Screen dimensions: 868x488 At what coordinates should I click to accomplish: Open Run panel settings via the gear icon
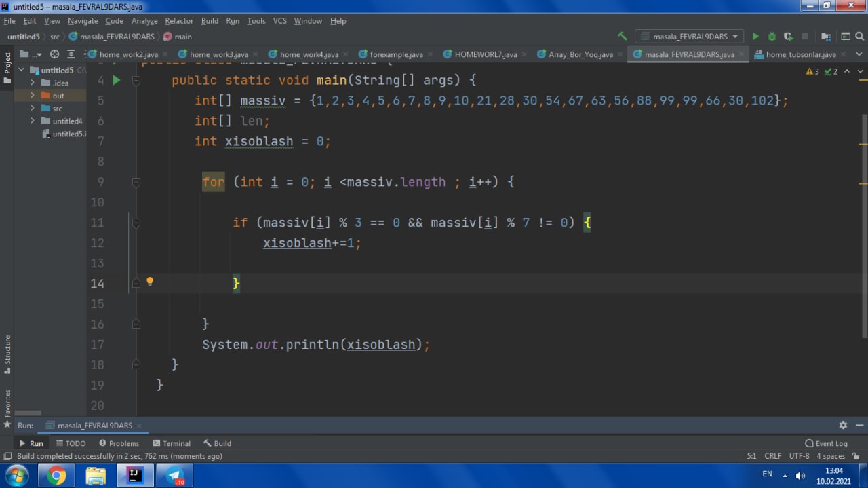click(x=843, y=425)
